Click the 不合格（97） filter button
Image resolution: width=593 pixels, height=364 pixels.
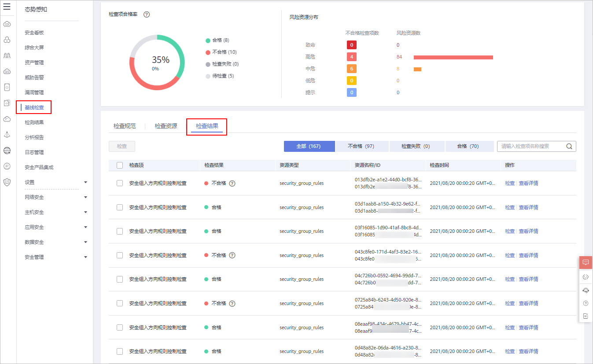click(362, 146)
